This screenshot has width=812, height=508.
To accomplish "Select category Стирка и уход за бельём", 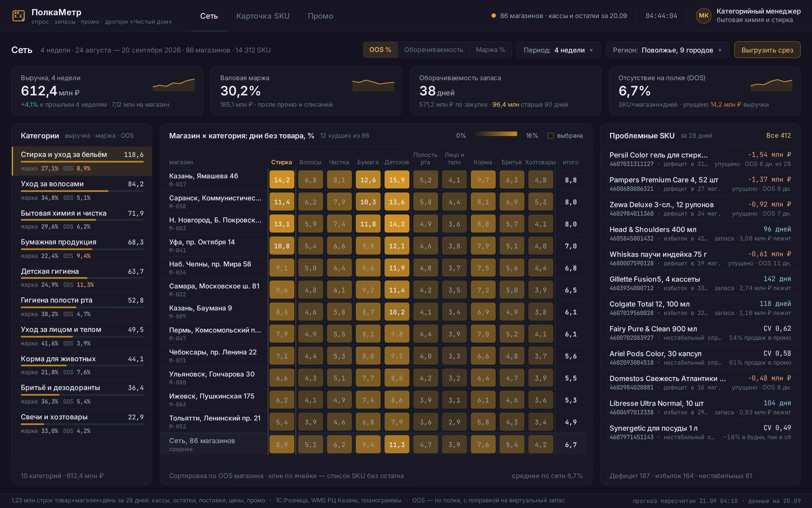I will click(x=82, y=161).
